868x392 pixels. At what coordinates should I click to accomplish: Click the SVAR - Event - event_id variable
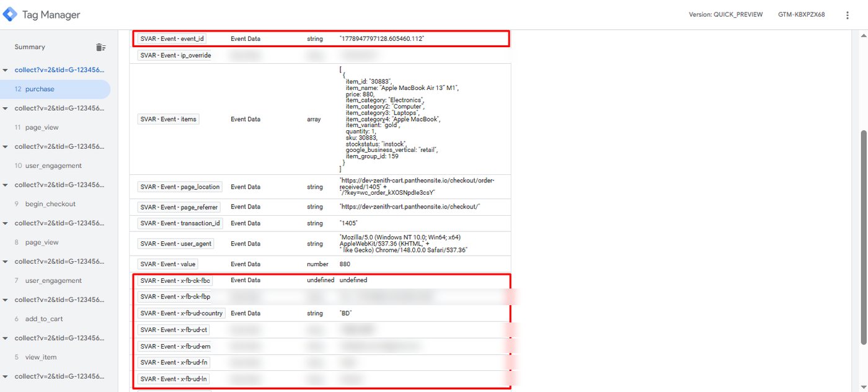coord(172,38)
